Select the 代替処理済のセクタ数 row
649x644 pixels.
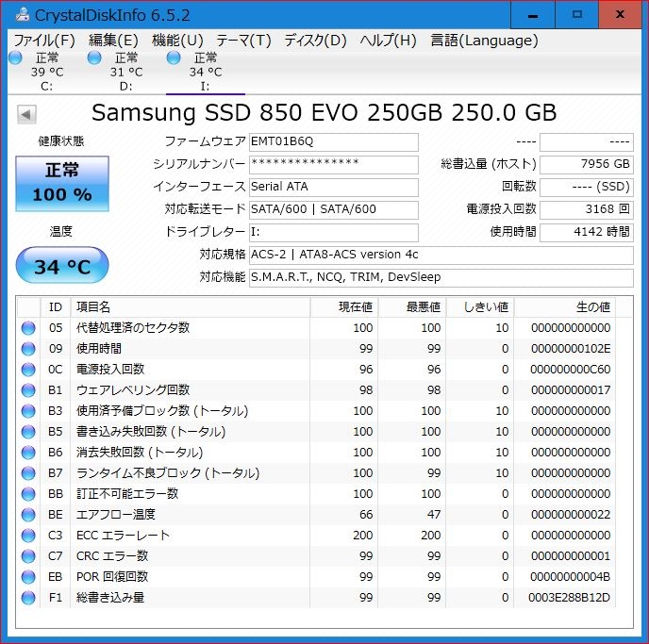coord(316,328)
